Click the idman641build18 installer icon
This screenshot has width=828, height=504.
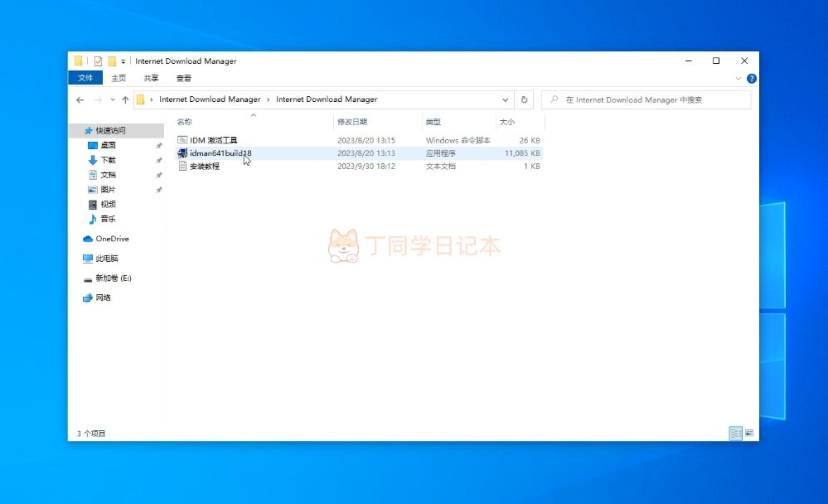(x=182, y=153)
